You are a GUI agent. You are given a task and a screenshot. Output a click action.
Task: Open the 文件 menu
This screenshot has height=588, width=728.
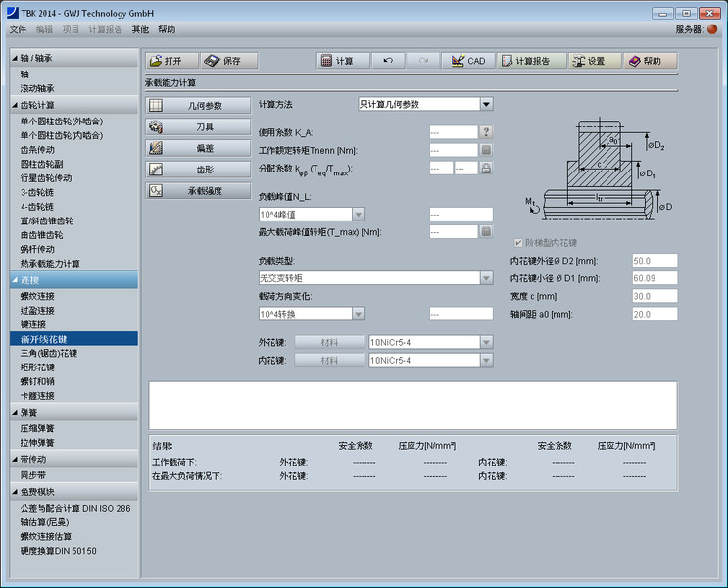click(18, 30)
